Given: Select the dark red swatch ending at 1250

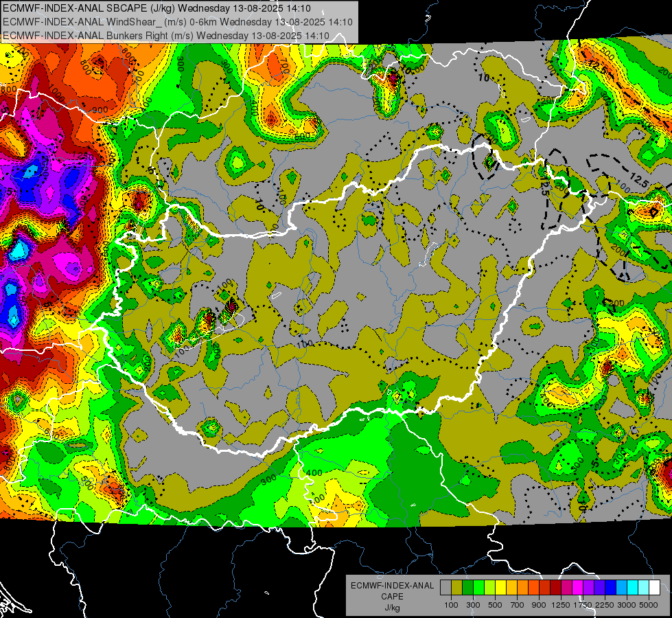Looking at the screenshot, I should pyautogui.click(x=555, y=588).
